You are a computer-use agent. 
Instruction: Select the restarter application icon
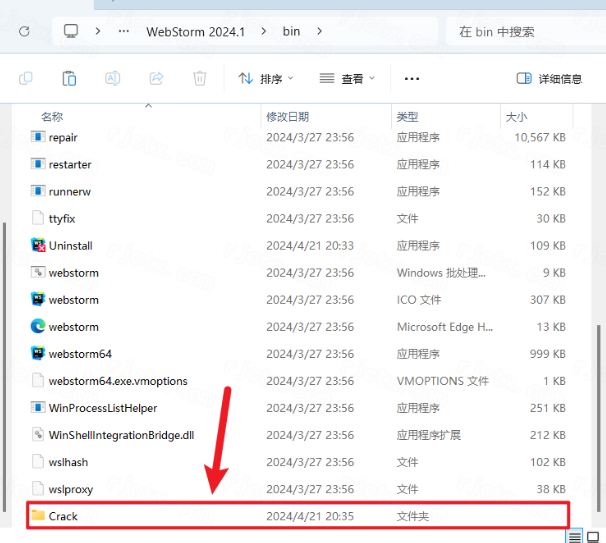pos(38,164)
